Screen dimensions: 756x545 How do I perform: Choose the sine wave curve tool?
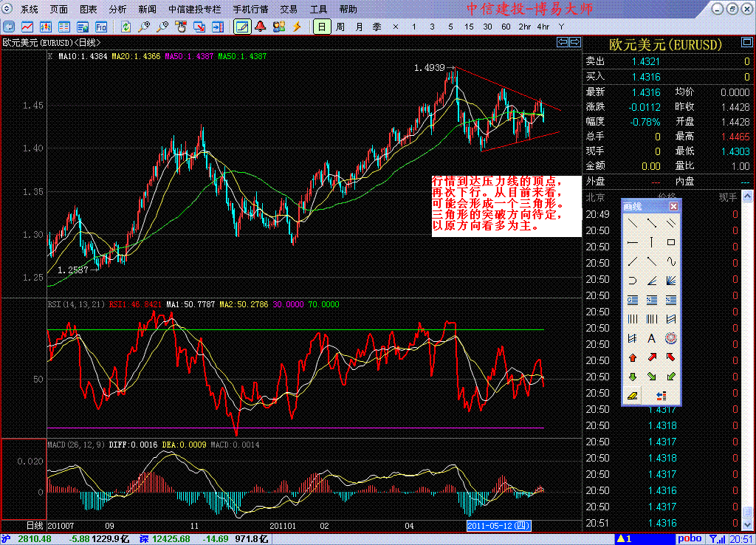[x=670, y=261]
